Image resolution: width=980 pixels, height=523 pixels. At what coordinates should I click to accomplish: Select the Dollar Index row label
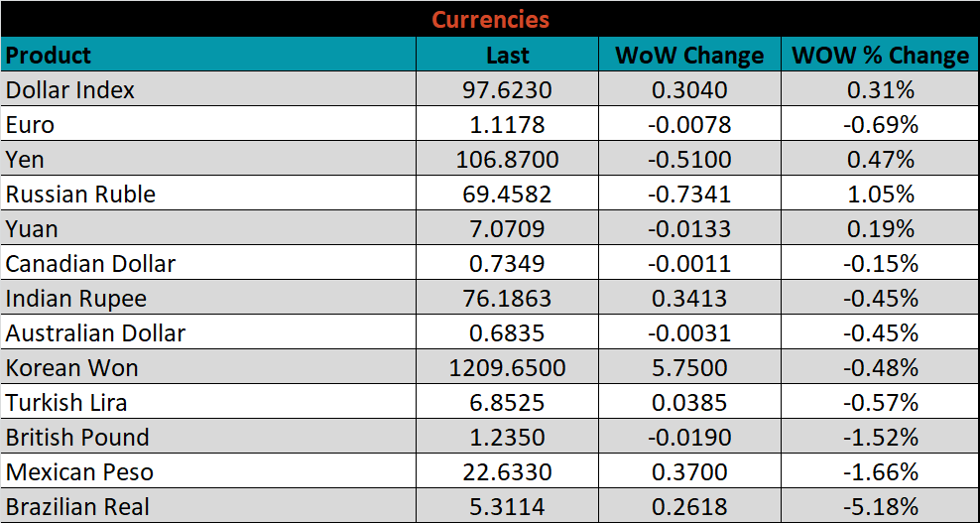(x=70, y=90)
